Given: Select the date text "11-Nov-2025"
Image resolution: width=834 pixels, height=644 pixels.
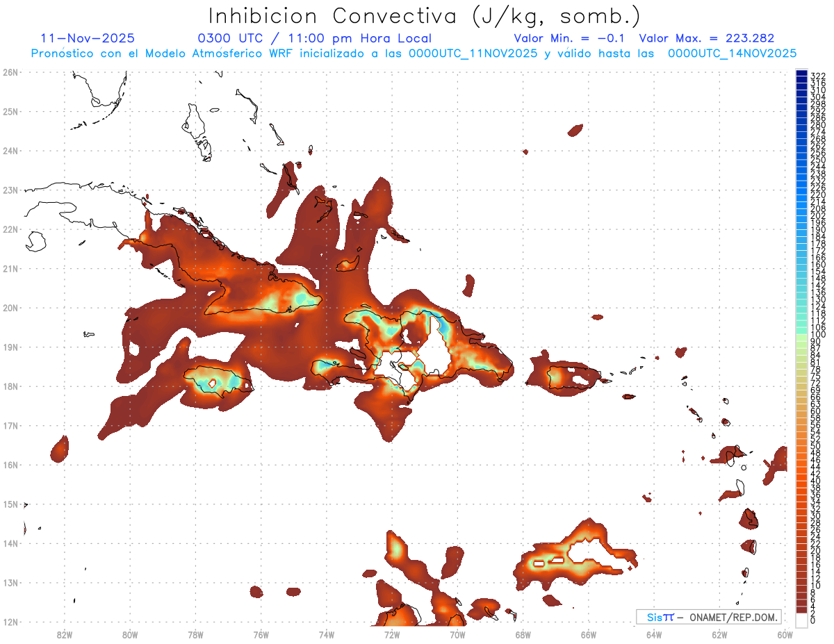Looking at the screenshot, I should pyautogui.click(x=88, y=39).
